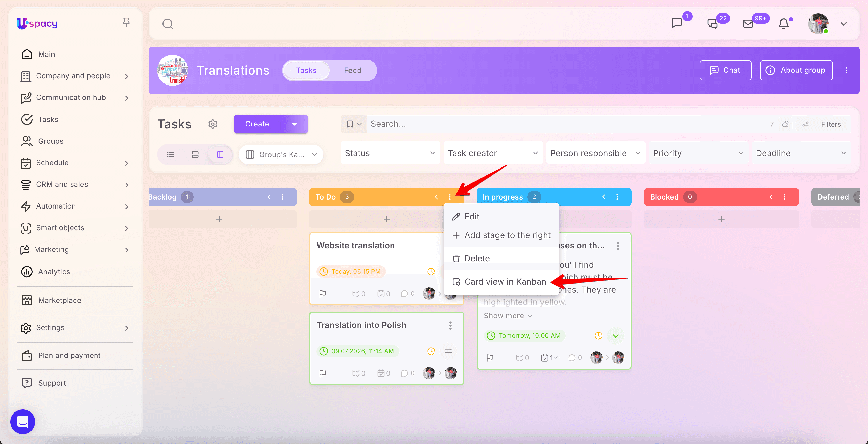
Task: Switch to grouped rows view
Action: click(x=195, y=154)
